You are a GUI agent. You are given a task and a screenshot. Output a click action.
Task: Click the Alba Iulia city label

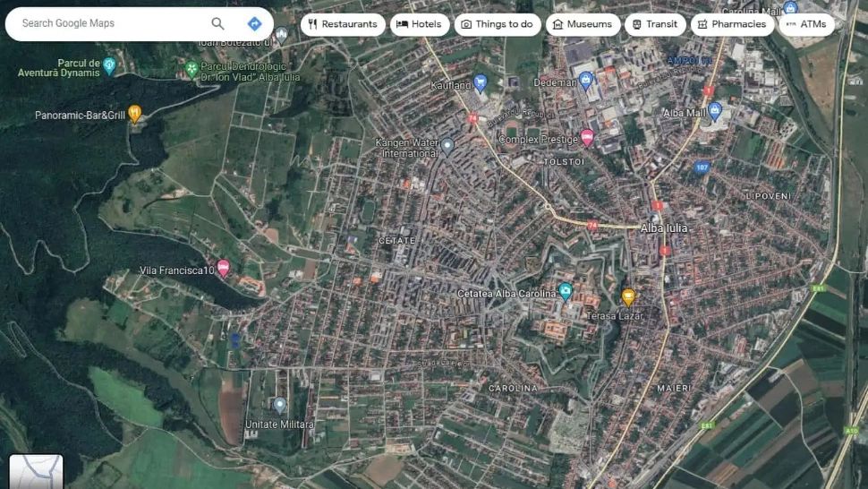(x=664, y=228)
